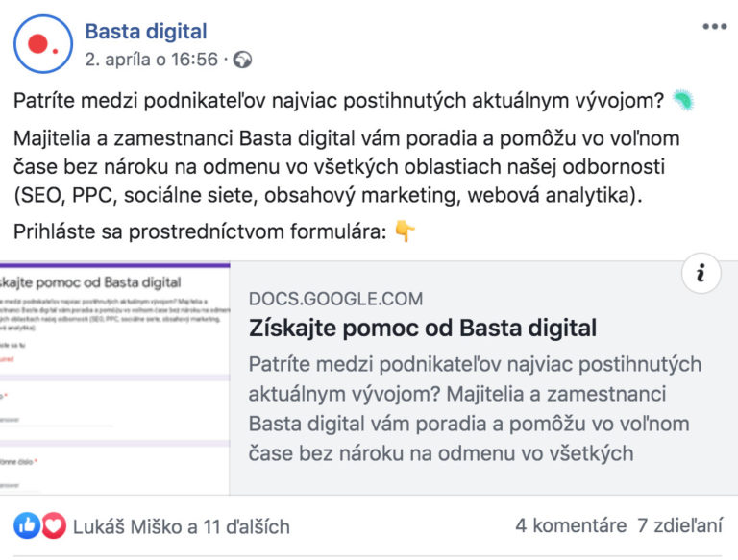The height and width of the screenshot is (560, 738).
Task: Click the globe public privacy icon
Action: [243, 60]
